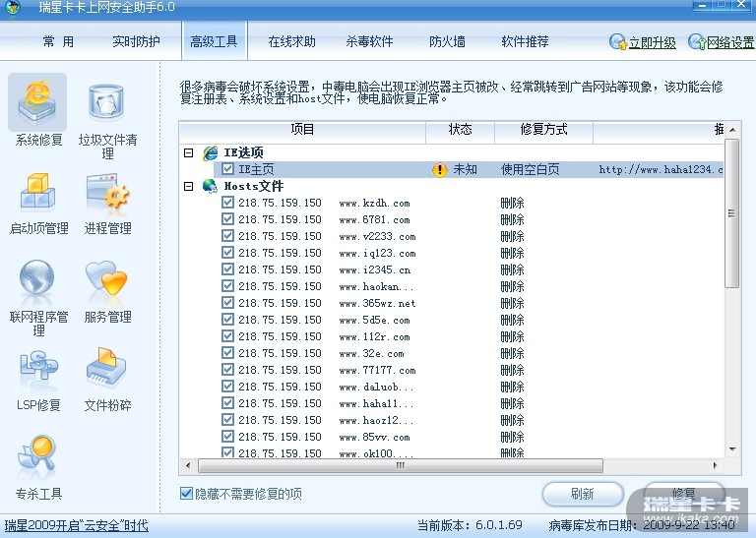Click the 修复 repair button
Image resolution: width=756 pixels, height=538 pixels.
point(684,494)
